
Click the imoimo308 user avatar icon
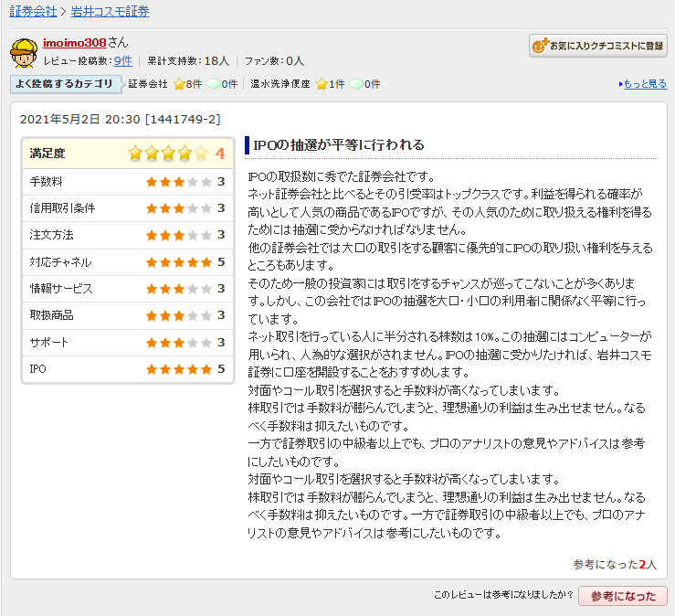24,53
